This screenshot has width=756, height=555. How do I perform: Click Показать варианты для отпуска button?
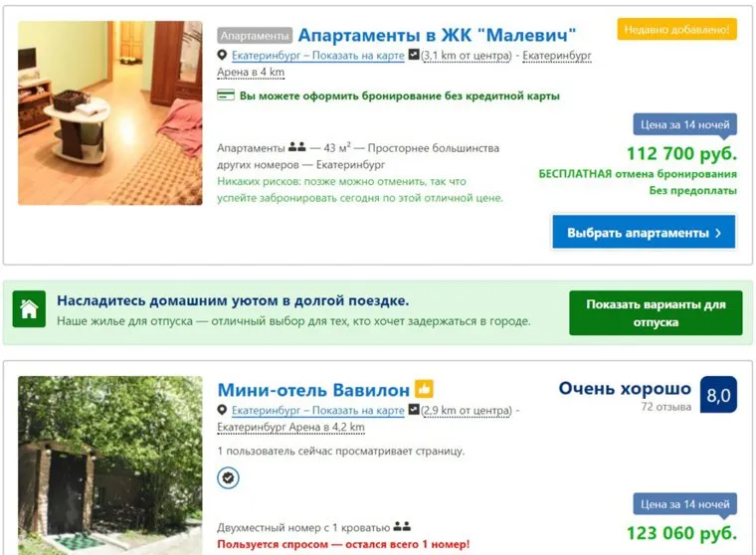click(x=656, y=313)
